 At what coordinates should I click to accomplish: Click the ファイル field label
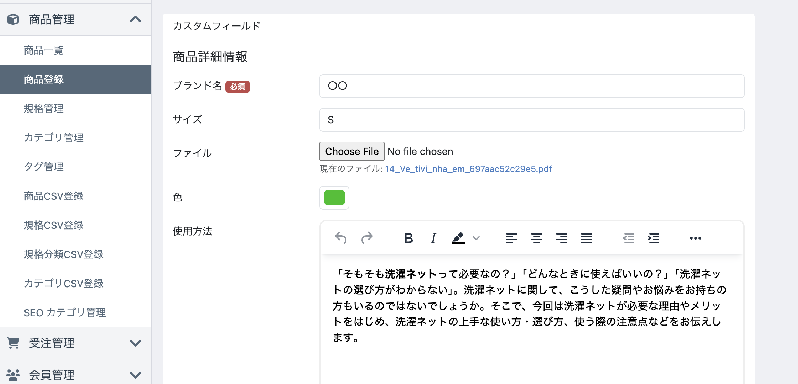coord(192,153)
